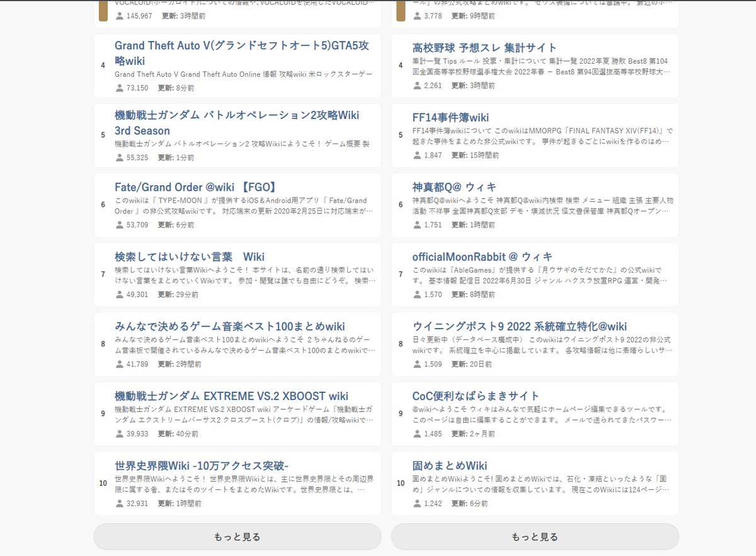
Task: Click 更新: 8分前 text on GTA5 card
Action: pos(176,88)
